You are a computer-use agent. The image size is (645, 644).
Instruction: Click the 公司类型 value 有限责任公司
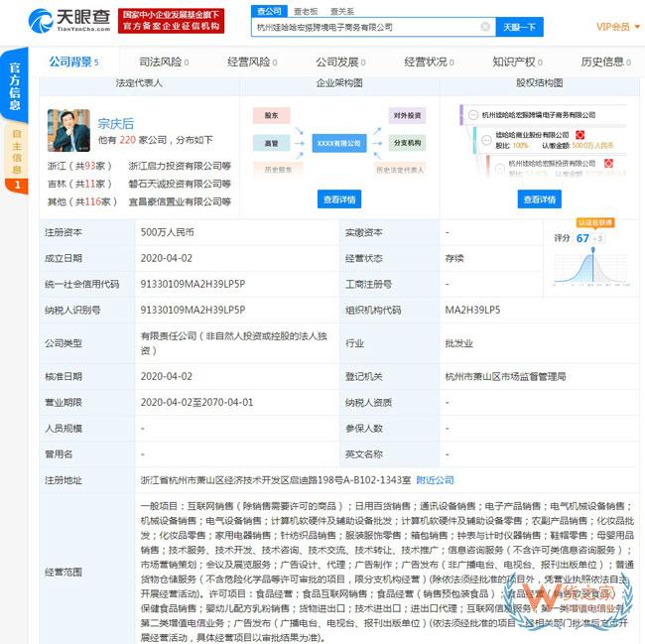(233, 343)
